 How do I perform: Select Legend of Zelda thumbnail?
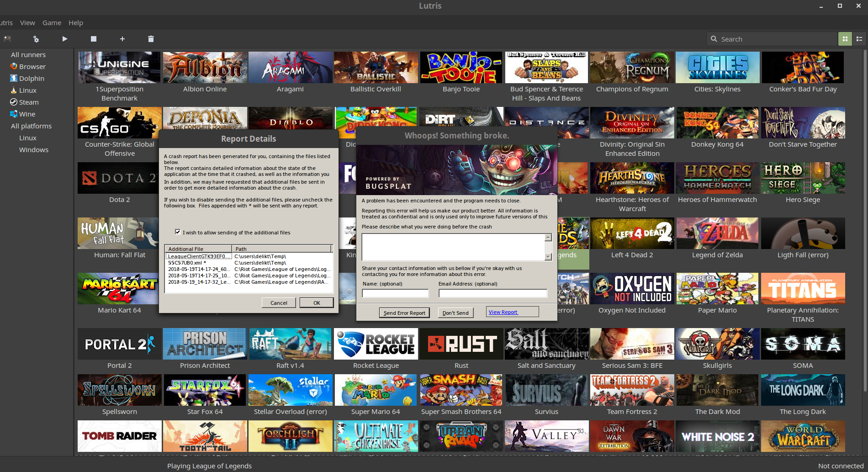(x=718, y=233)
